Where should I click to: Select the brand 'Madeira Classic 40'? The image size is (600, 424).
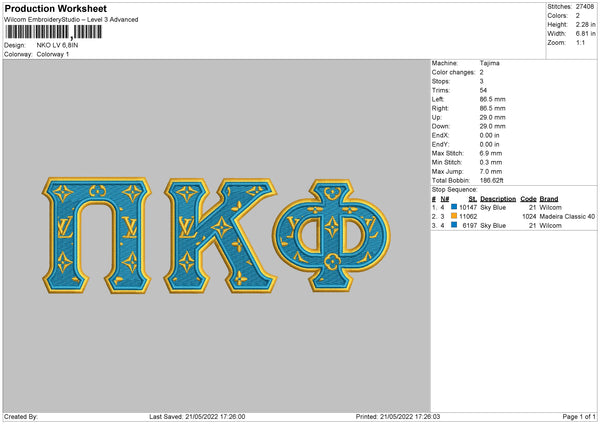(567, 217)
